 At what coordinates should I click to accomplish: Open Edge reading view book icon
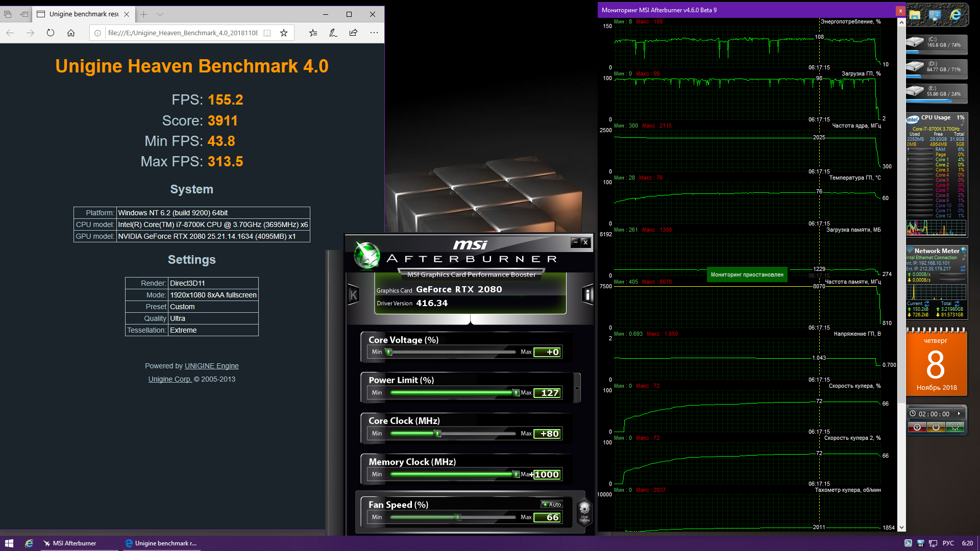267,33
